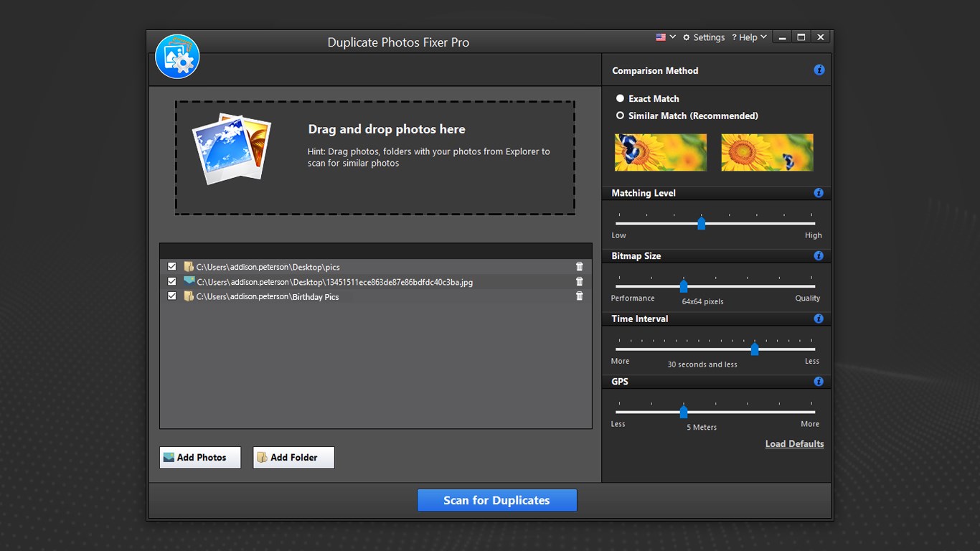This screenshot has height=551, width=980.
Task: Open the Matching Level info icon
Action: point(819,193)
